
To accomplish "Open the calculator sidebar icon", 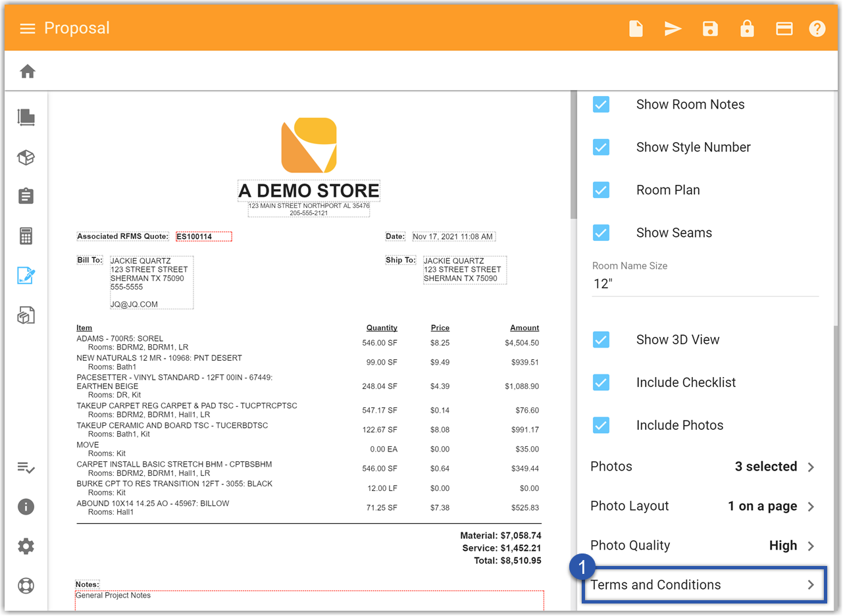I will coord(26,236).
